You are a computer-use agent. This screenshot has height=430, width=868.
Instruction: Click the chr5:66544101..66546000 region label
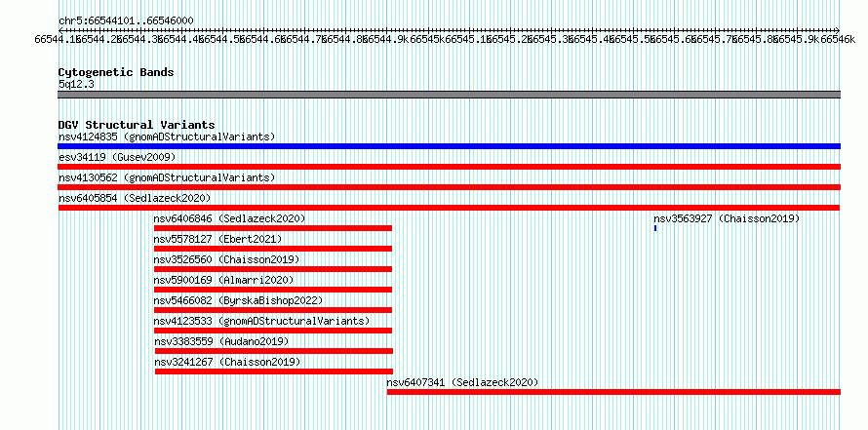(x=126, y=21)
